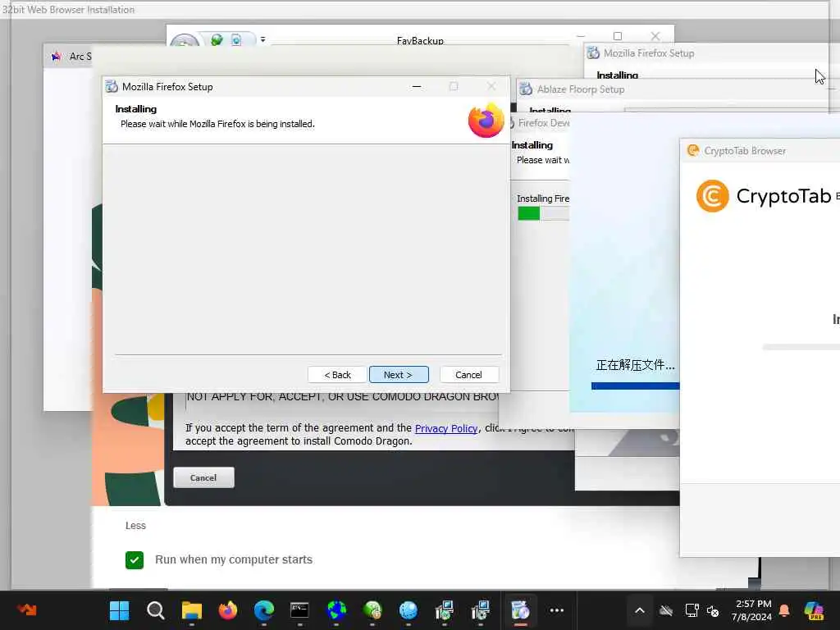The height and width of the screenshot is (630, 840).
Task: Click the Arc Setup window icon
Action: [57, 57]
